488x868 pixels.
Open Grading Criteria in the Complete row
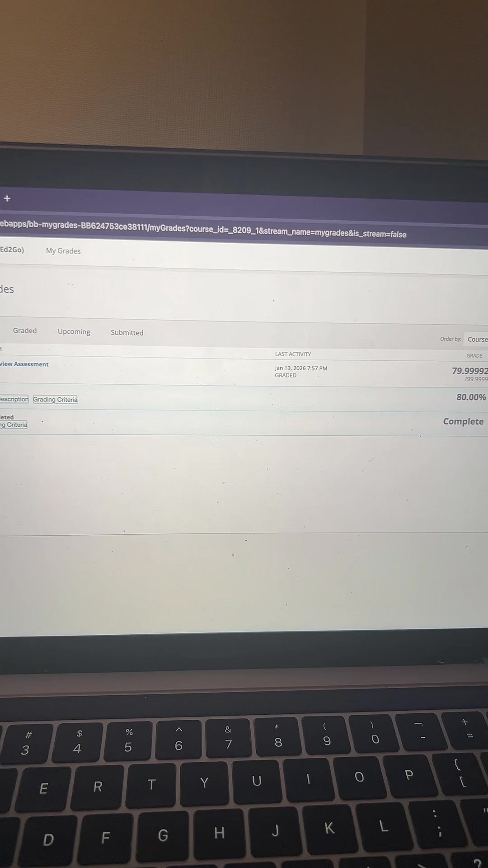(14, 425)
